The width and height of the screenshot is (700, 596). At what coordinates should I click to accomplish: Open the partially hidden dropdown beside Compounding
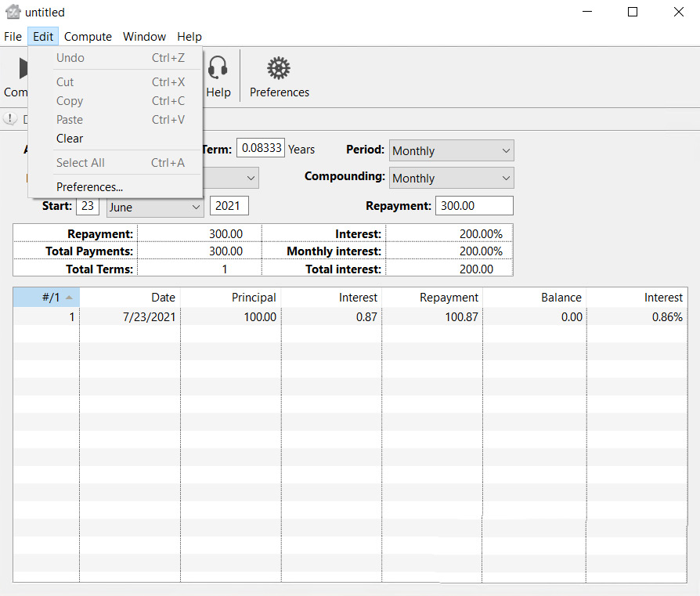pos(231,178)
